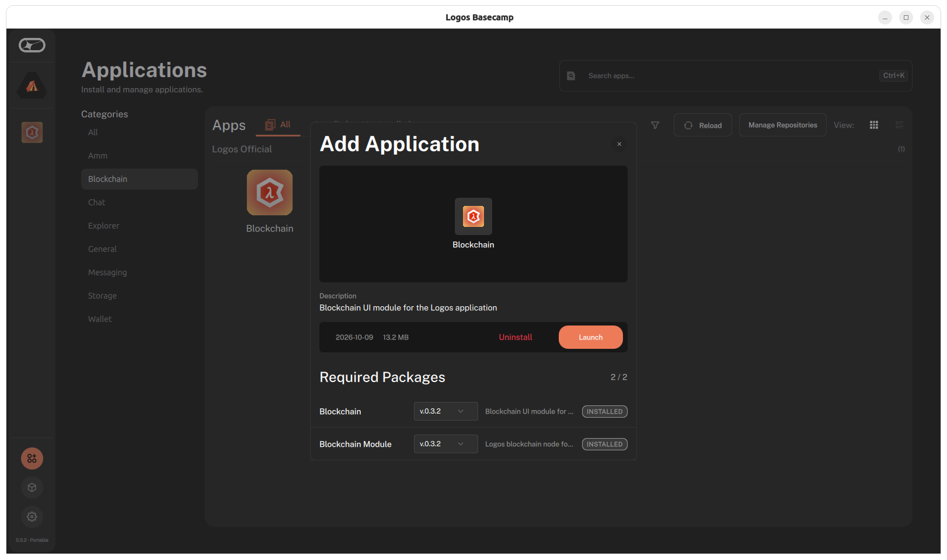Image resolution: width=947 pixels, height=560 pixels.
Task: Click the Blockchain Module package name
Action: point(356,444)
